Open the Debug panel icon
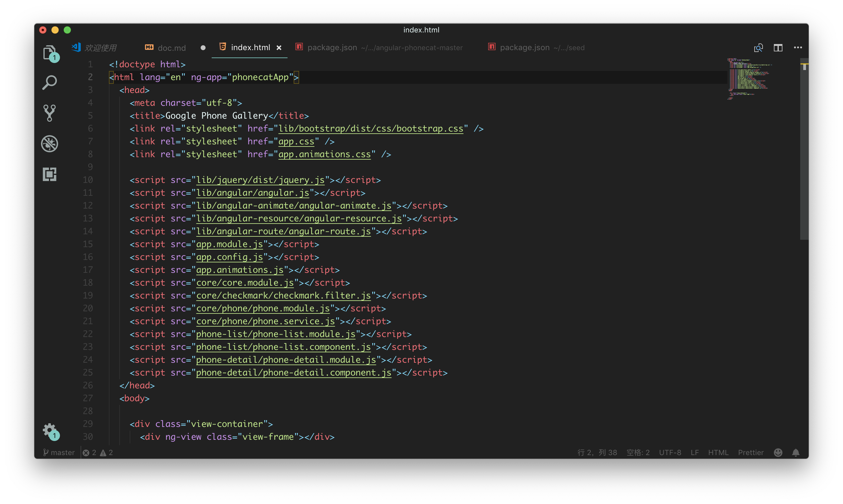843x504 pixels. click(x=50, y=143)
